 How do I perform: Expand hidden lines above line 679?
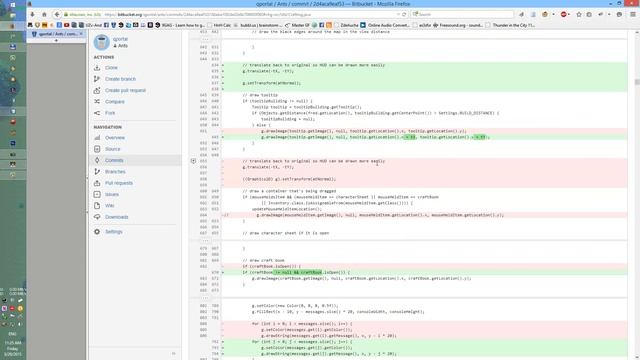click(x=205, y=241)
